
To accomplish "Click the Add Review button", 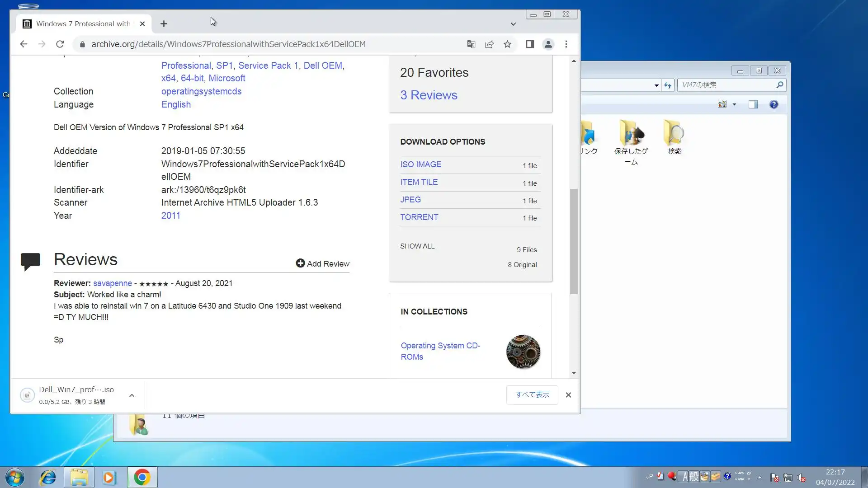I will coord(323,263).
